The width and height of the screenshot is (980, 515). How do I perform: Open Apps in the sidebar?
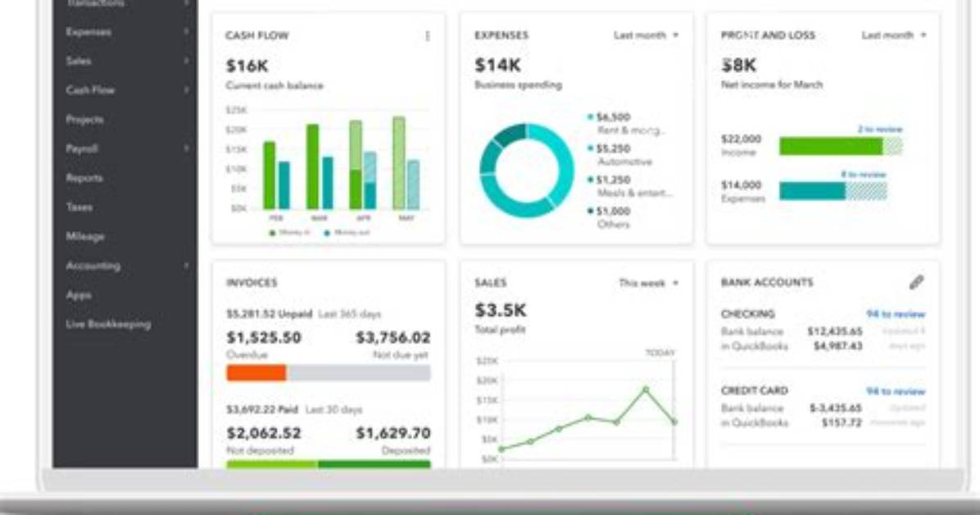pyautogui.click(x=79, y=294)
